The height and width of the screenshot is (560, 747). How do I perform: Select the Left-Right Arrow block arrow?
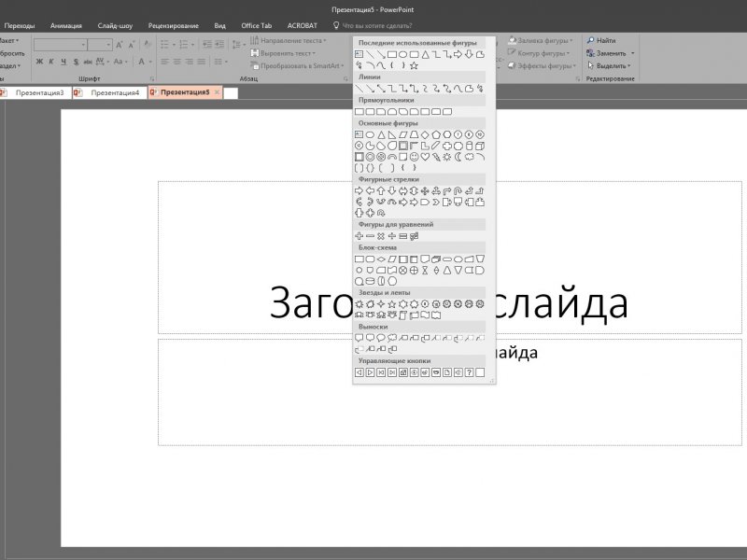[403, 191]
